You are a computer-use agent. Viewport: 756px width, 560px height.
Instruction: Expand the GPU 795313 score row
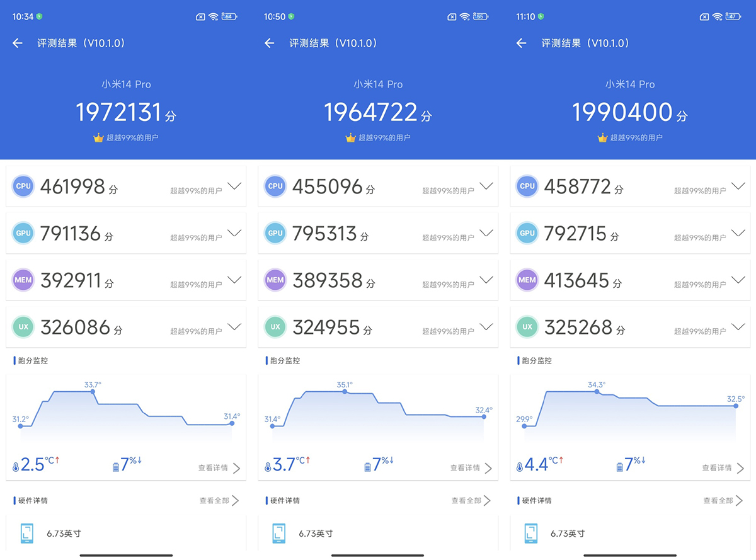tap(486, 232)
